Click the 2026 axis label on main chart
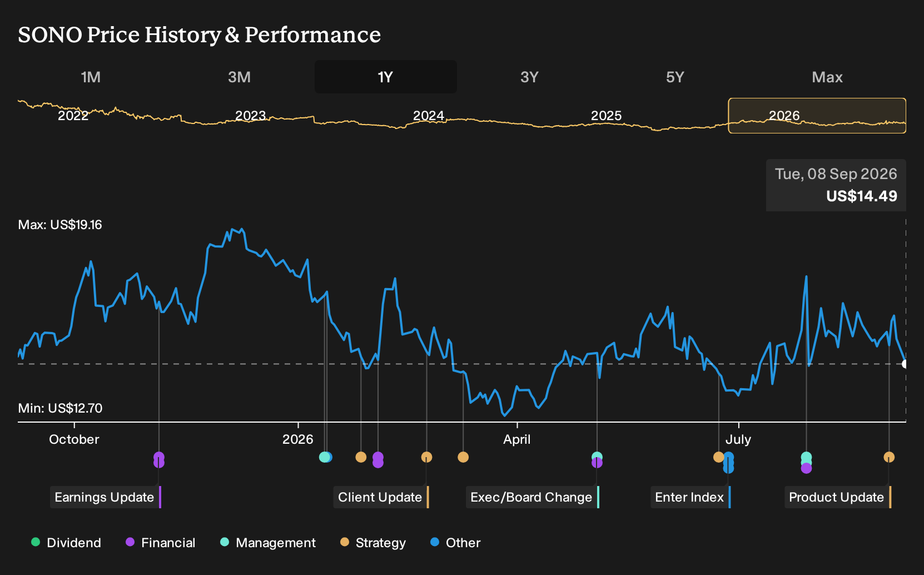Image resolution: width=924 pixels, height=575 pixels. tap(298, 439)
